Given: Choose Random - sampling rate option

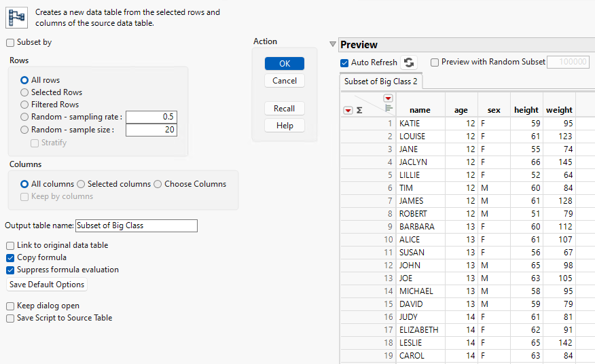Looking at the screenshot, I should coord(24,117).
